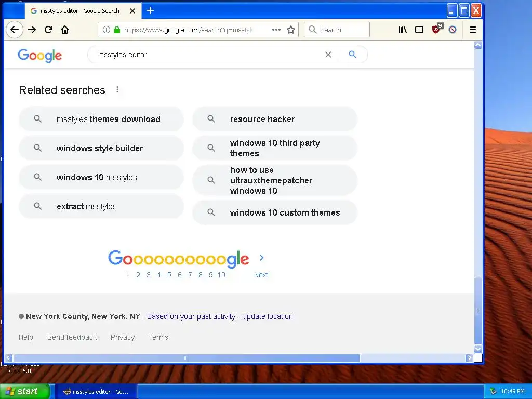Click Send feedback in footer

(x=72, y=337)
